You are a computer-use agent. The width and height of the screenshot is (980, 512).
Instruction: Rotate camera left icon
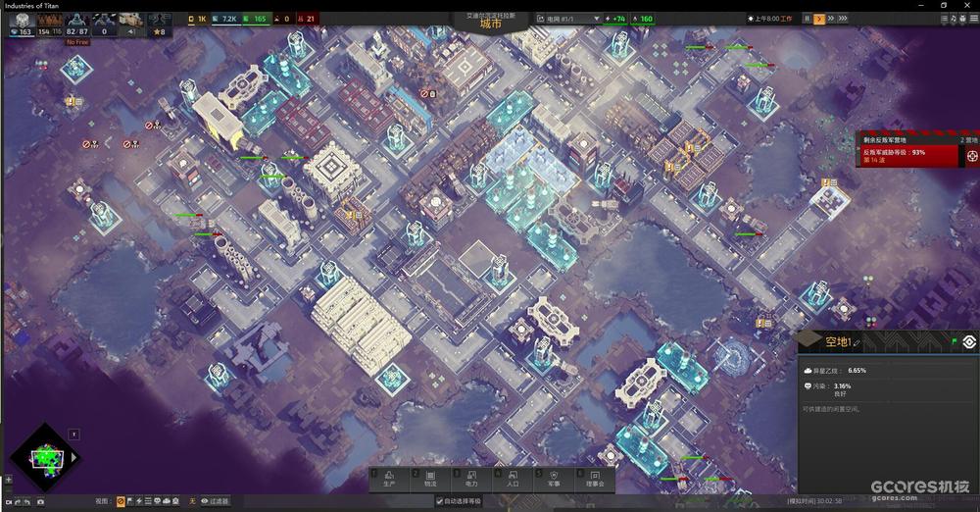pos(18,502)
